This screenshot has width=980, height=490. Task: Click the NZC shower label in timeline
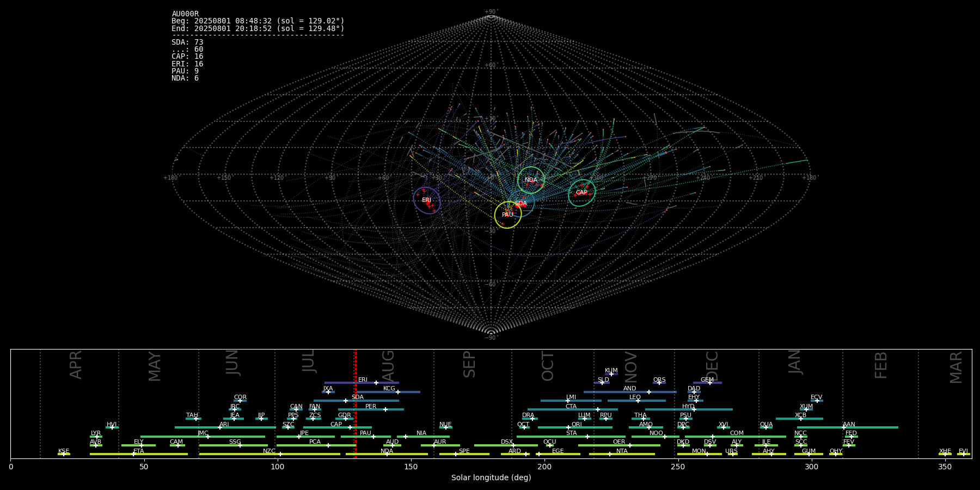pos(269,451)
